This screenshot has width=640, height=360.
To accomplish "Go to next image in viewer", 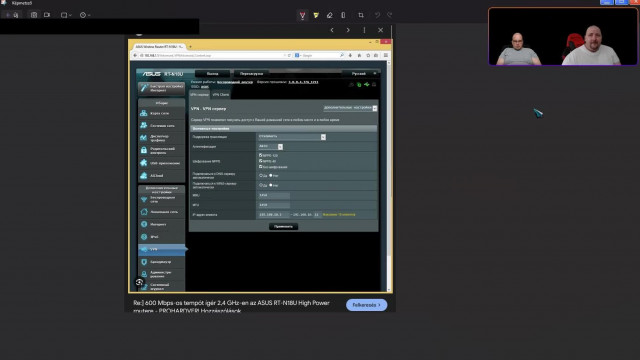I will [348, 30].
